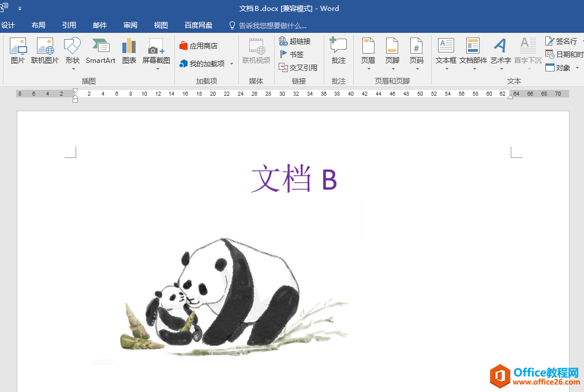584x392 pixels.
Task: Open the 屏幕截图 screenshot dropdown
Action: point(156,69)
